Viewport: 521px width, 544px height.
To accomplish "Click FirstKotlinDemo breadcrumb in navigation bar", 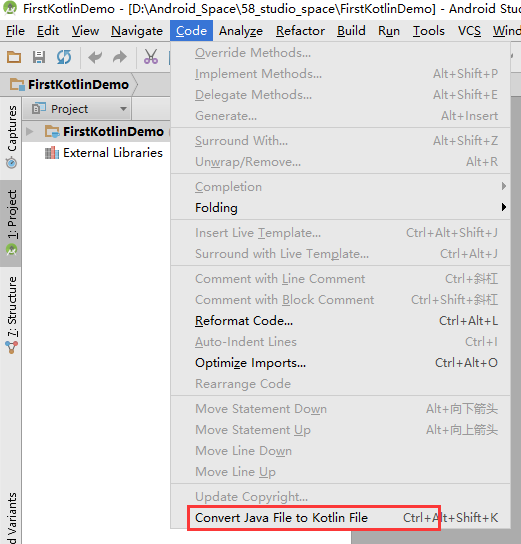I will click(x=70, y=84).
